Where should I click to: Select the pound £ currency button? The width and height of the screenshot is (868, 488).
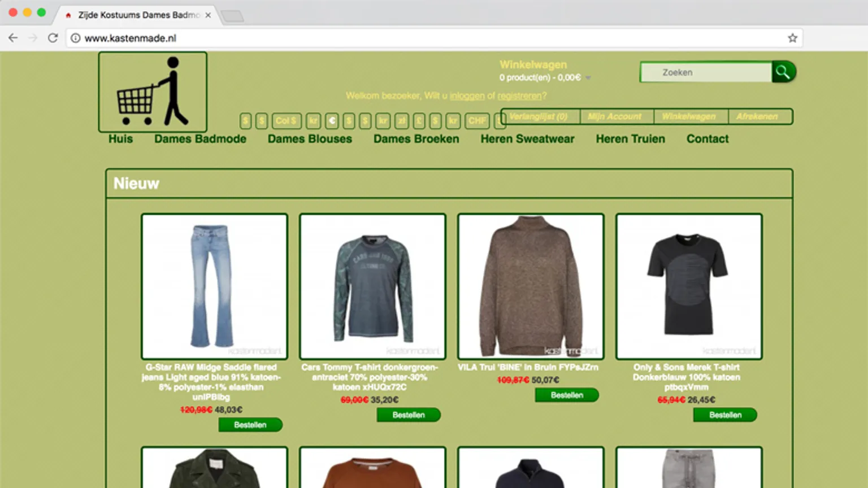[419, 121]
